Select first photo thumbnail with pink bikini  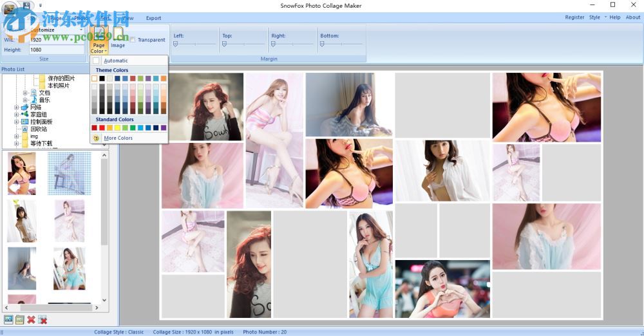(22, 173)
